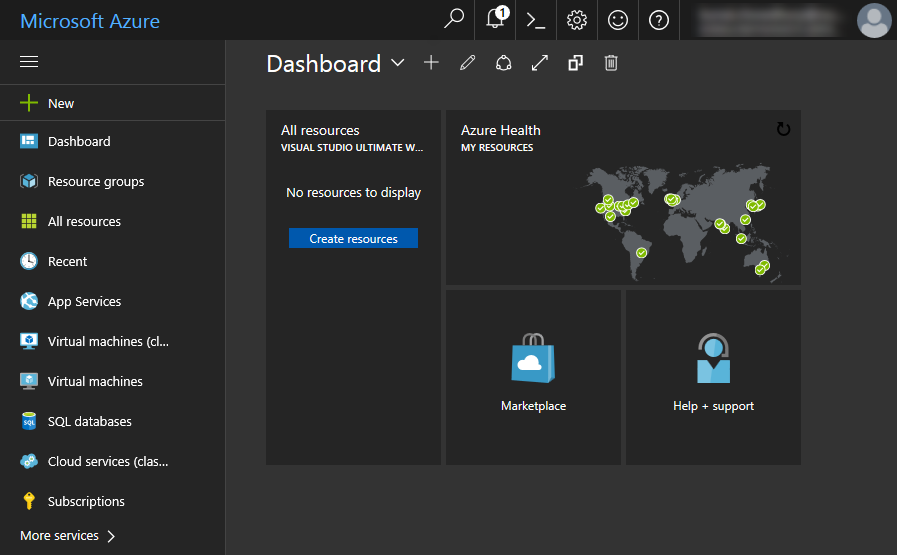897x555 pixels.
Task: Clone dashboard with the copy icon
Action: (x=575, y=63)
